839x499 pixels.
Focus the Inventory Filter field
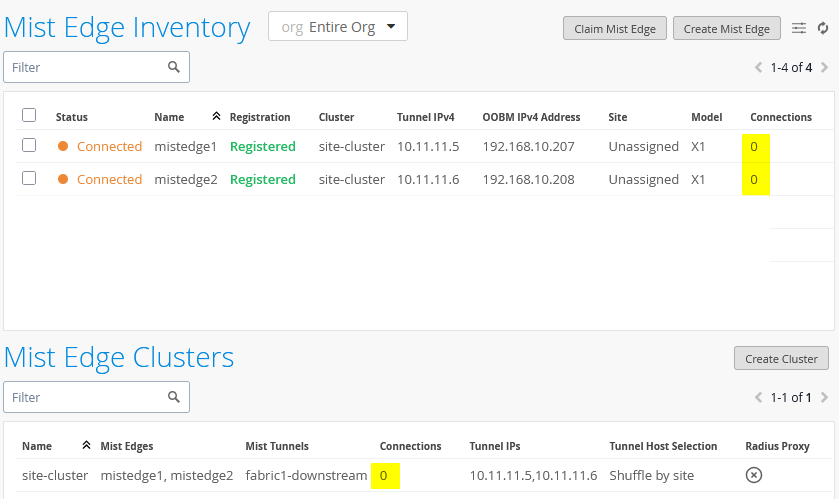96,67
